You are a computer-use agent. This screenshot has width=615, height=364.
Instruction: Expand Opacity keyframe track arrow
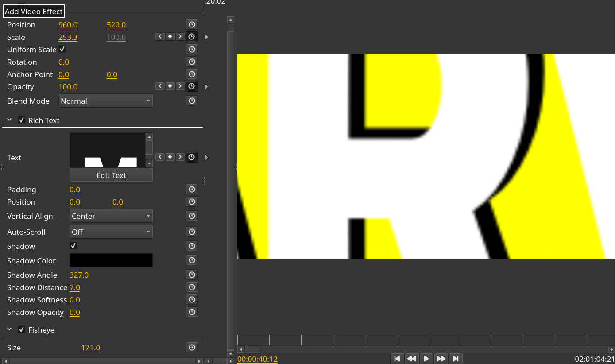click(x=206, y=87)
